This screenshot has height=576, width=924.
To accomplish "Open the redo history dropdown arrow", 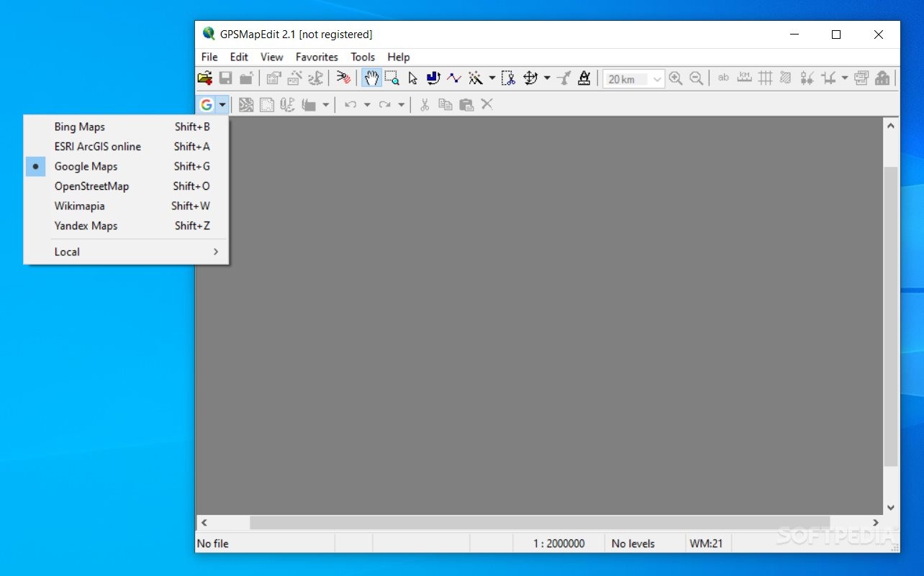I will click(402, 105).
